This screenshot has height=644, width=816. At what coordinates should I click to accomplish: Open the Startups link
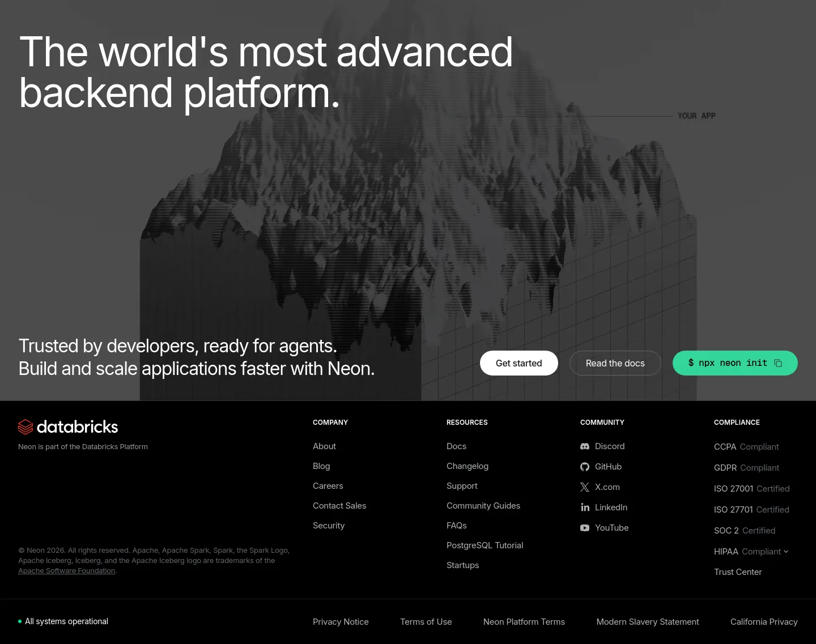tap(462, 565)
